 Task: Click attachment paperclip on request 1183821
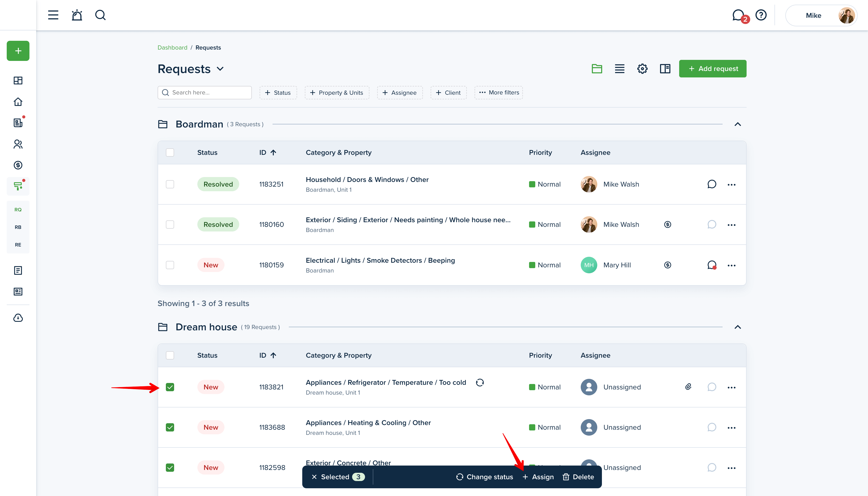pyautogui.click(x=688, y=387)
